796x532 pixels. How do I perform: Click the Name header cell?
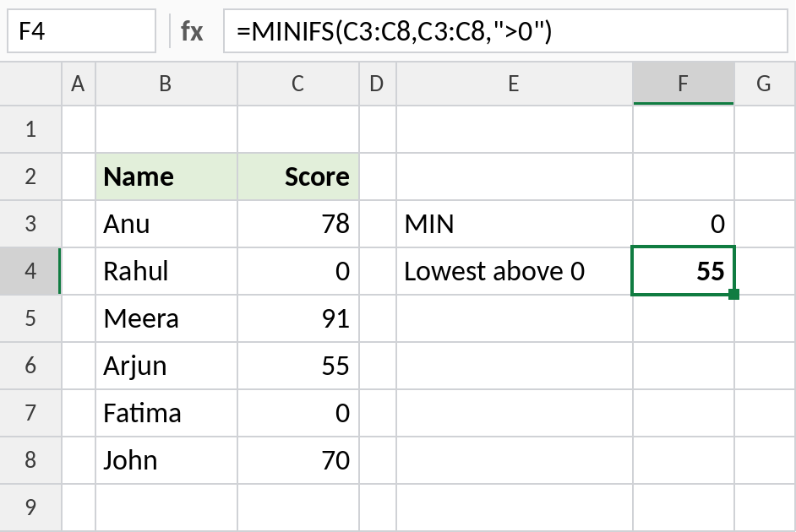[166, 176]
